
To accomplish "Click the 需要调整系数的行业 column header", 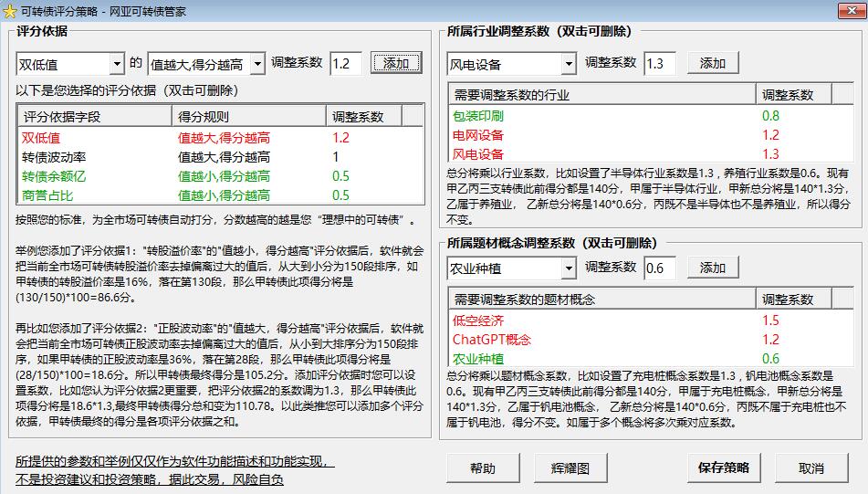I will pos(602,95).
